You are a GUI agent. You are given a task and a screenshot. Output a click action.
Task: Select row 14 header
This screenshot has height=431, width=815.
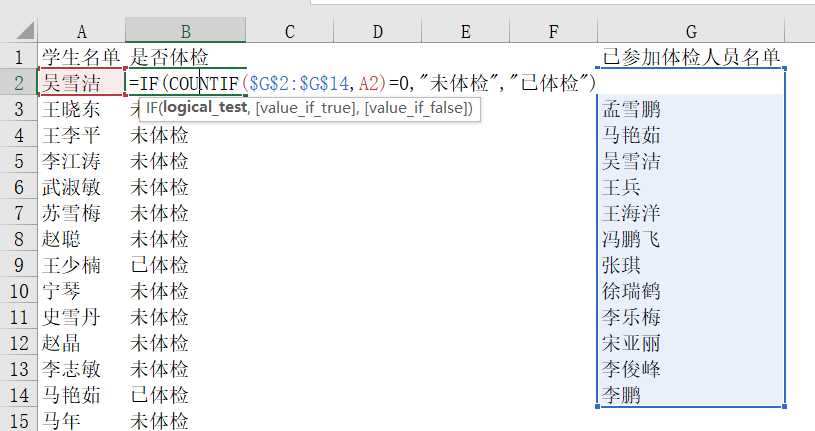pyautogui.click(x=19, y=395)
